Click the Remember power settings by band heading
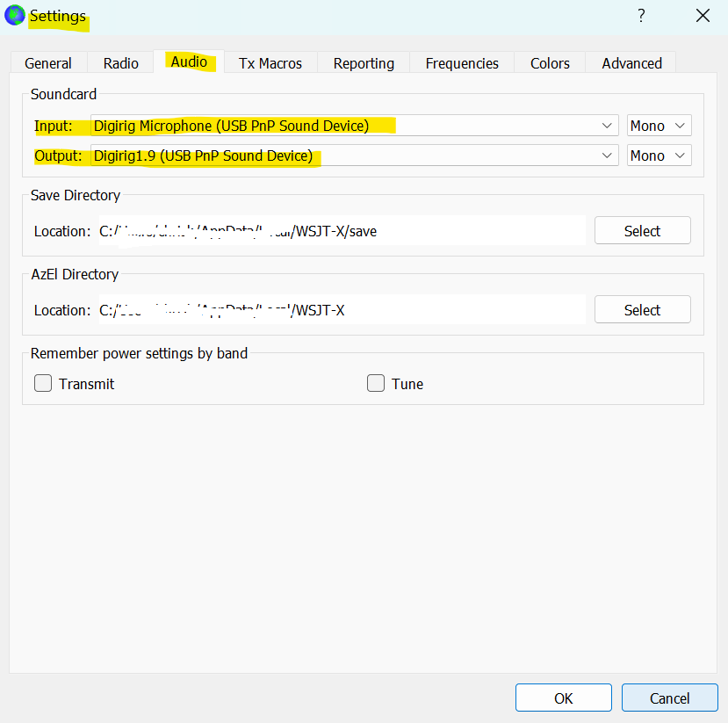 click(x=139, y=353)
